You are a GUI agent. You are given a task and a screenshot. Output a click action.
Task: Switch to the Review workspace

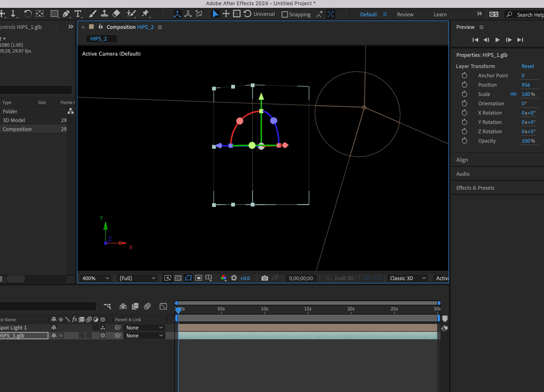405,14
